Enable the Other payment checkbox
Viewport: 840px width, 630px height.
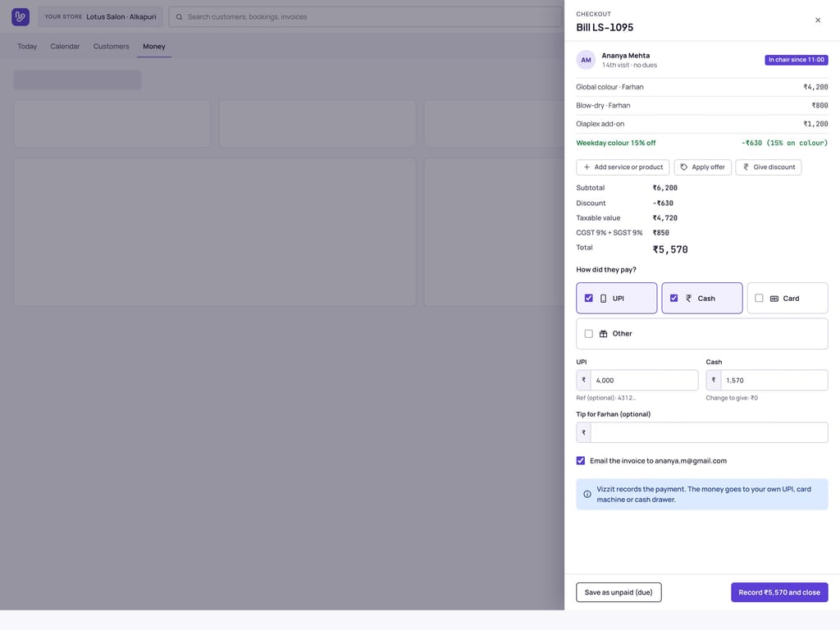point(588,334)
